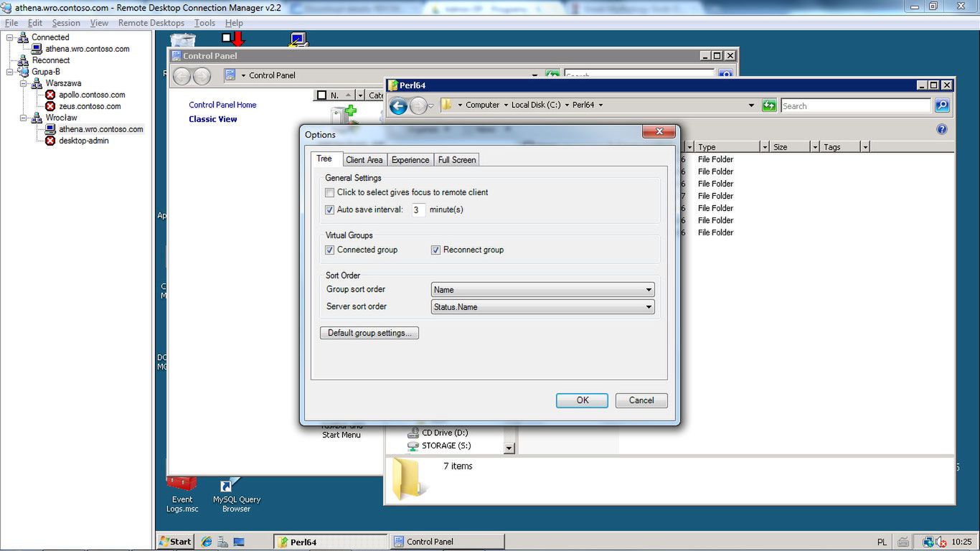980x551 pixels.
Task: Click the Reconnect group icon
Action: [23, 60]
